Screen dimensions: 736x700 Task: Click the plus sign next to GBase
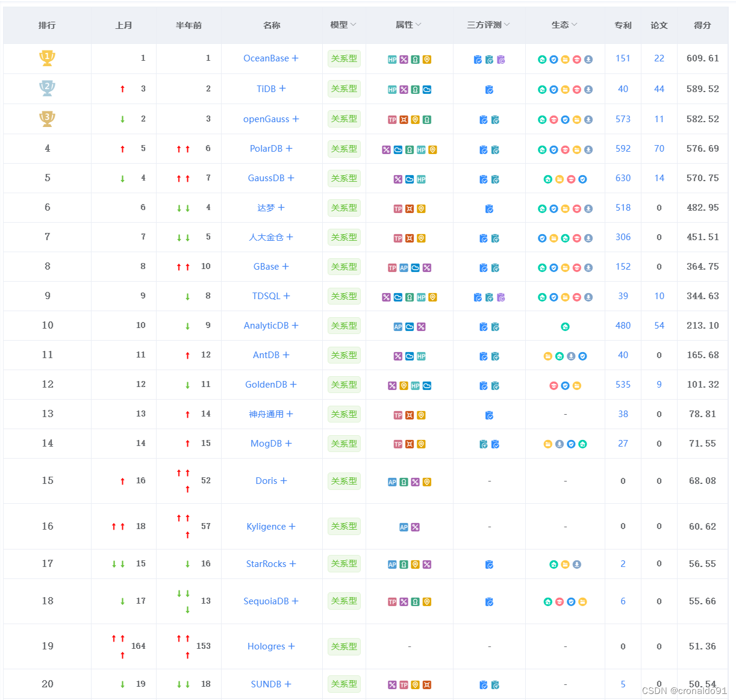coord(285,267)
